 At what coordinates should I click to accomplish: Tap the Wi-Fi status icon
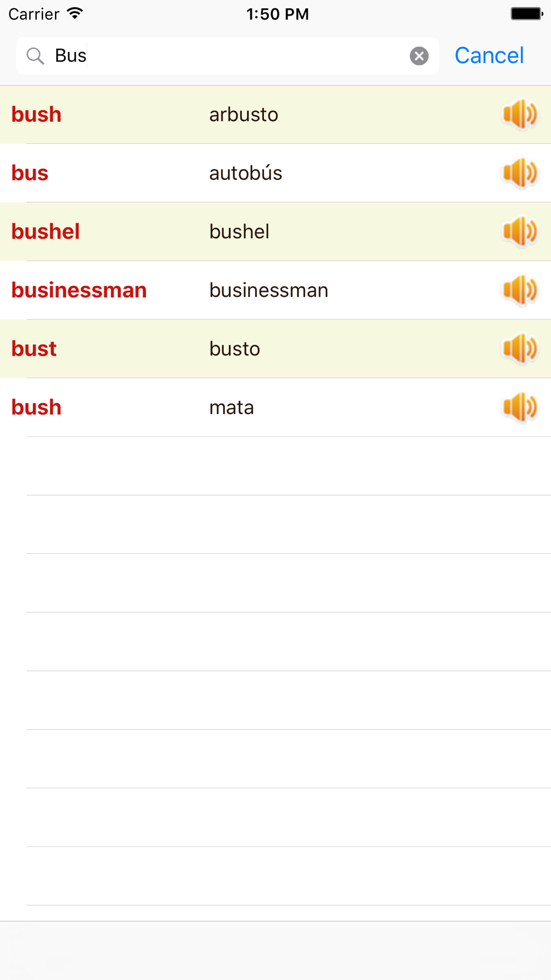(74, 13)
